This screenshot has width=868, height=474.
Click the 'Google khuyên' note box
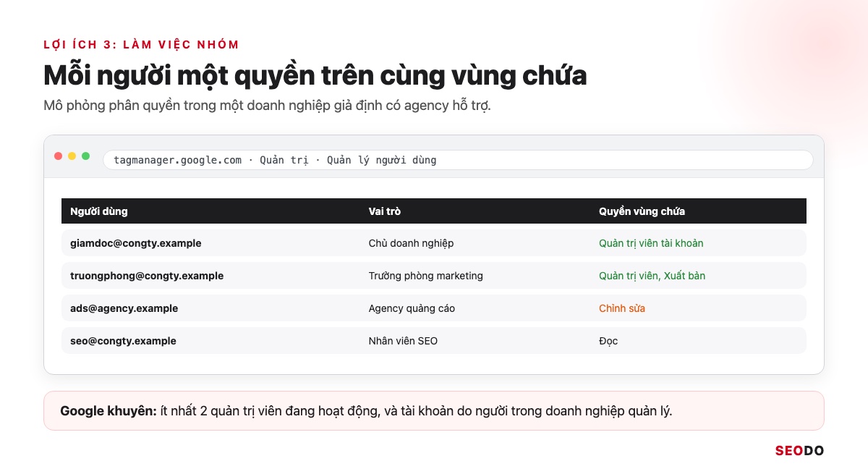pos(434,411)
